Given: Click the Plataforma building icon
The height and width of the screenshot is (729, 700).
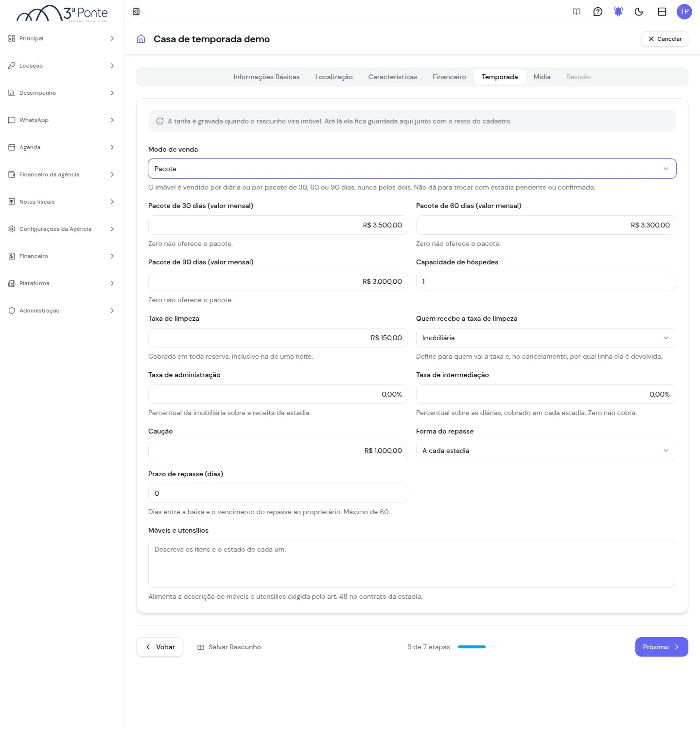Looking at the screenshot, I should point(12,283).
